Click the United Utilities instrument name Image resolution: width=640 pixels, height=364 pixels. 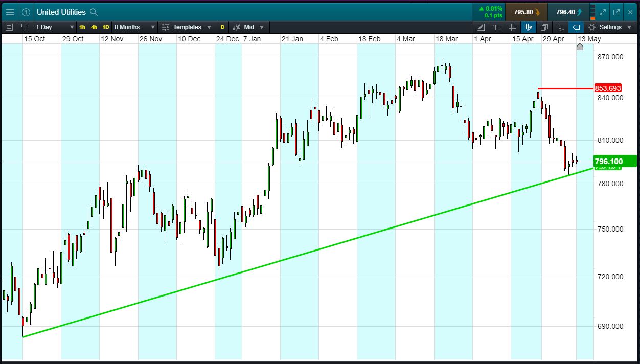click(61, 12)
